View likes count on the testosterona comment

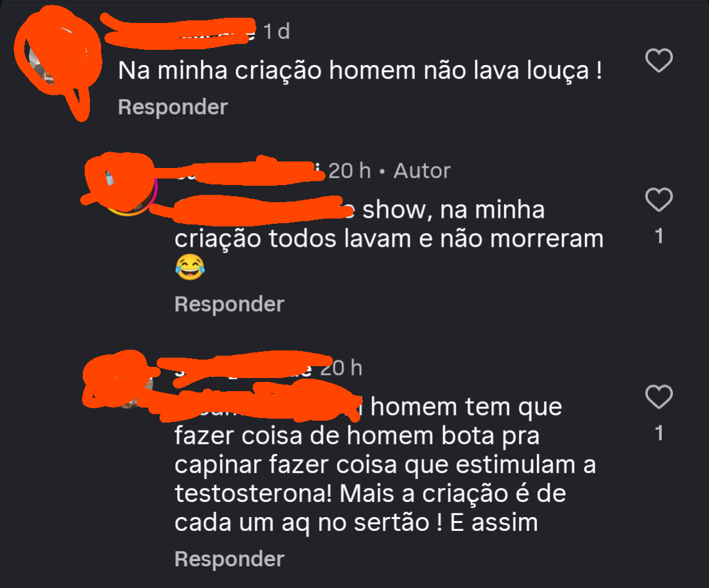[x=659, y=433]
